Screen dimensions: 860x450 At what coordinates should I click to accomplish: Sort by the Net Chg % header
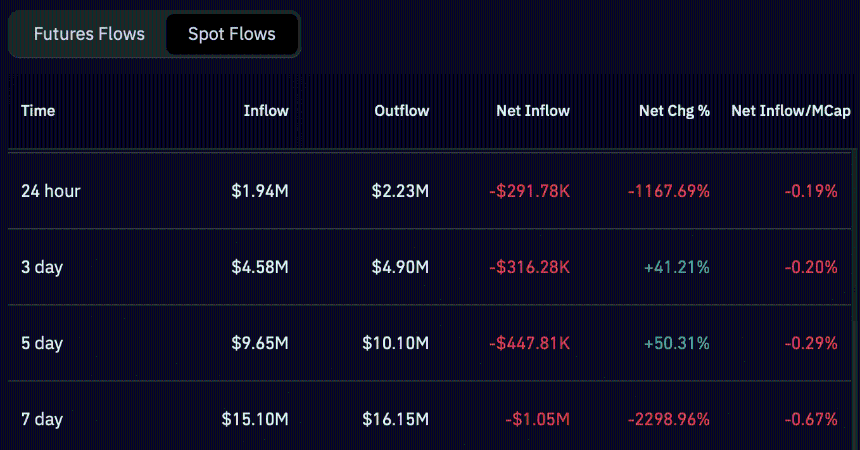click(x=674, y=111)
